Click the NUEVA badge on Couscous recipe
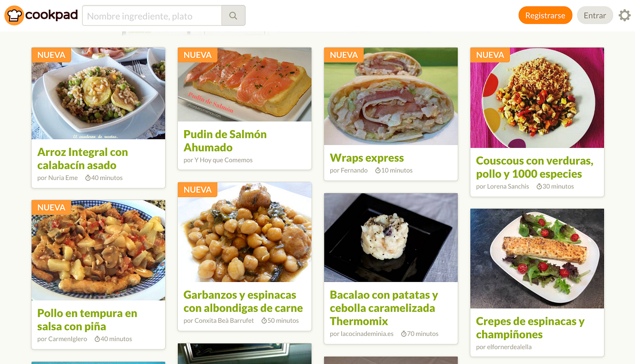 [490, 55]
